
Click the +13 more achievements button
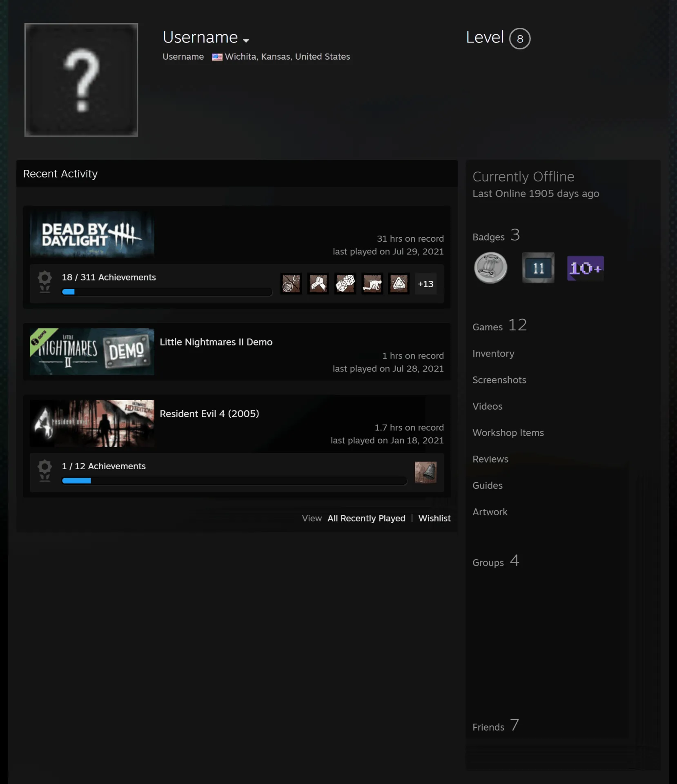[426, 284]
